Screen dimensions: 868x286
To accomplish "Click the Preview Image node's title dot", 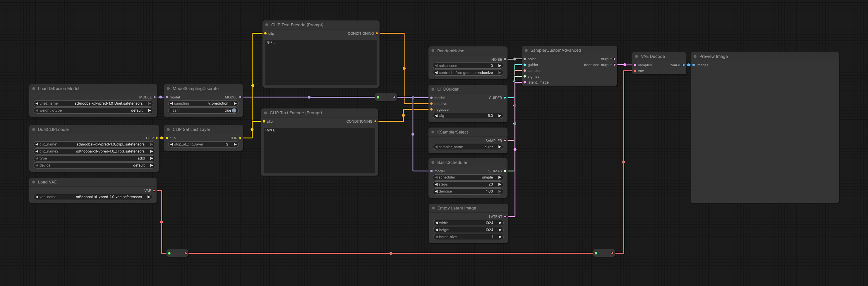I will tap(695, 56).
